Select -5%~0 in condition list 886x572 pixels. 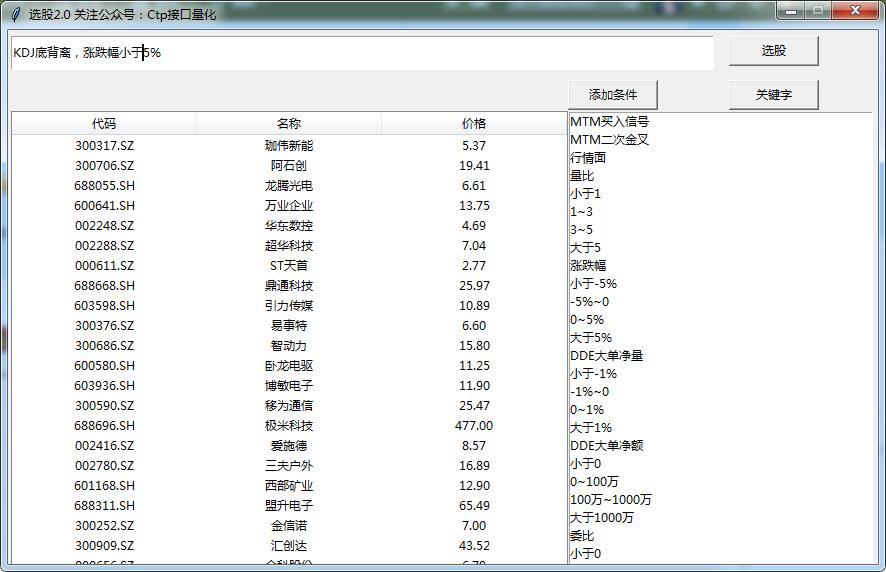(589, 302)
